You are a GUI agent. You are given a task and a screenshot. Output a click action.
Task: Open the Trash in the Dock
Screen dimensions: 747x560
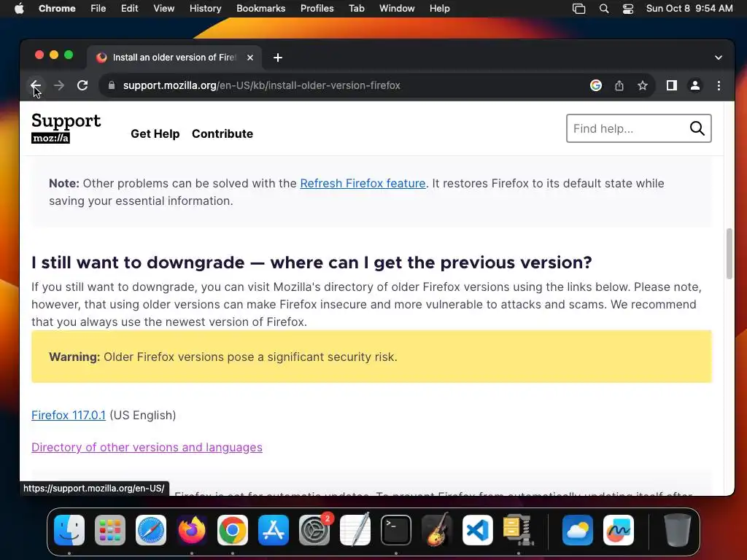click(677, 530)
